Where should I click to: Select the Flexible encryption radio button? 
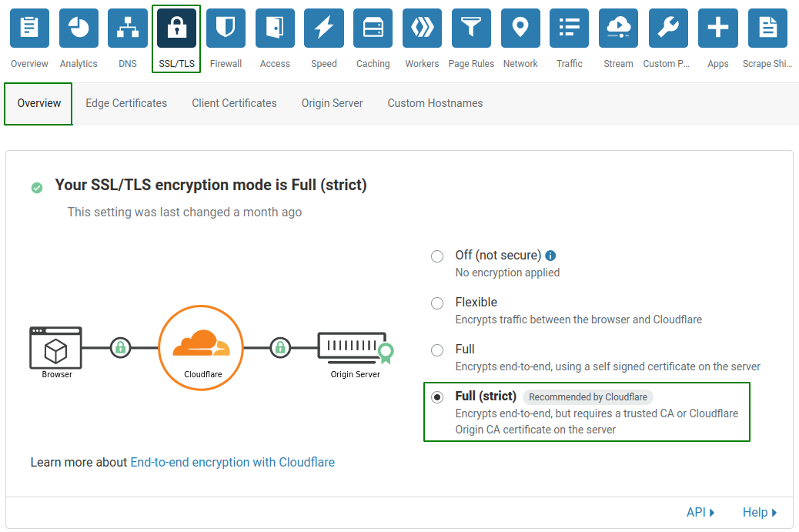pyautogui.click(x=437, y=303)
